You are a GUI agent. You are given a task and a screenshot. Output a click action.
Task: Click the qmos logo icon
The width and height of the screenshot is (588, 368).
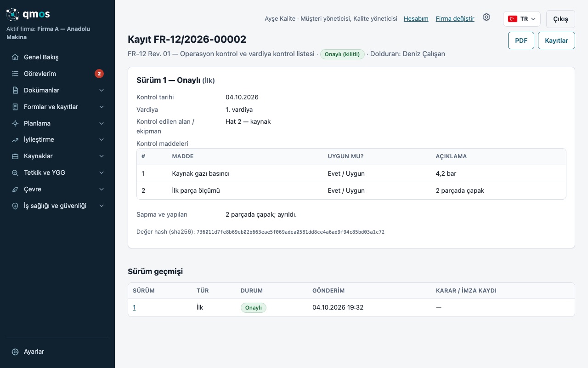(x=13, y=15)
